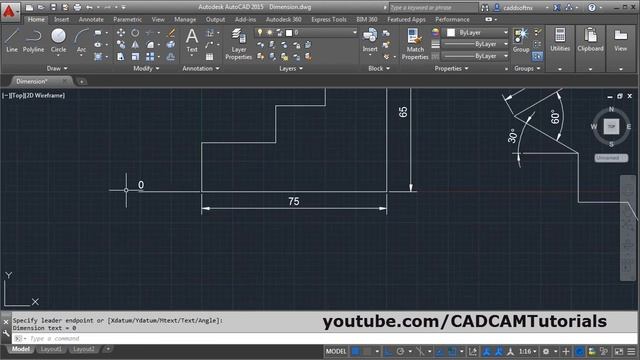This screenshot has width=640, height=360.
Task: Open the annotation scale 1:16 dropdown
Action: [x=527, y=351]
